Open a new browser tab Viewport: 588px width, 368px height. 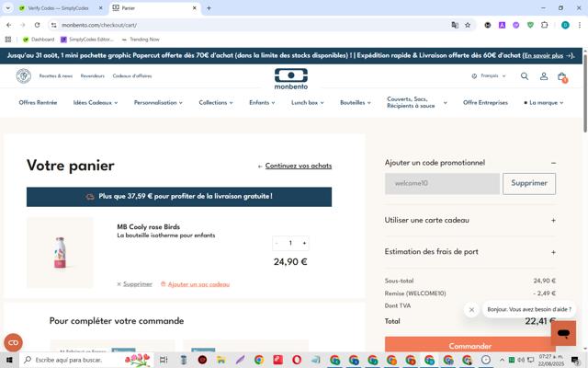point(209,8)
